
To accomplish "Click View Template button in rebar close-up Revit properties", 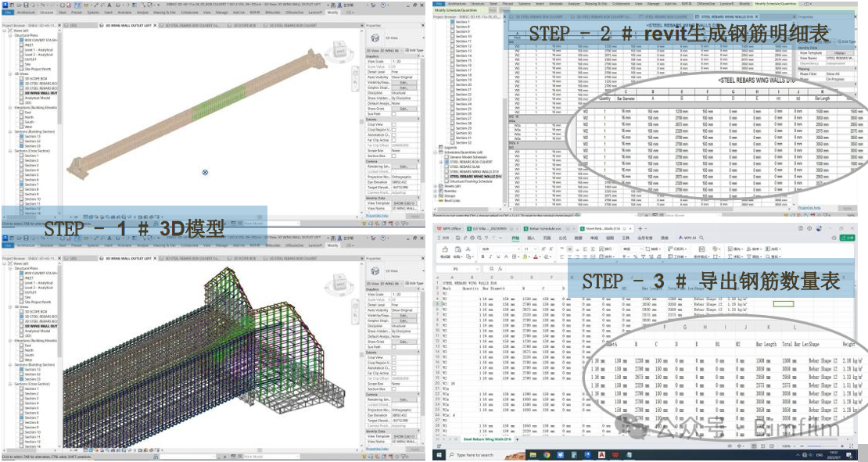I will [404, 436].
